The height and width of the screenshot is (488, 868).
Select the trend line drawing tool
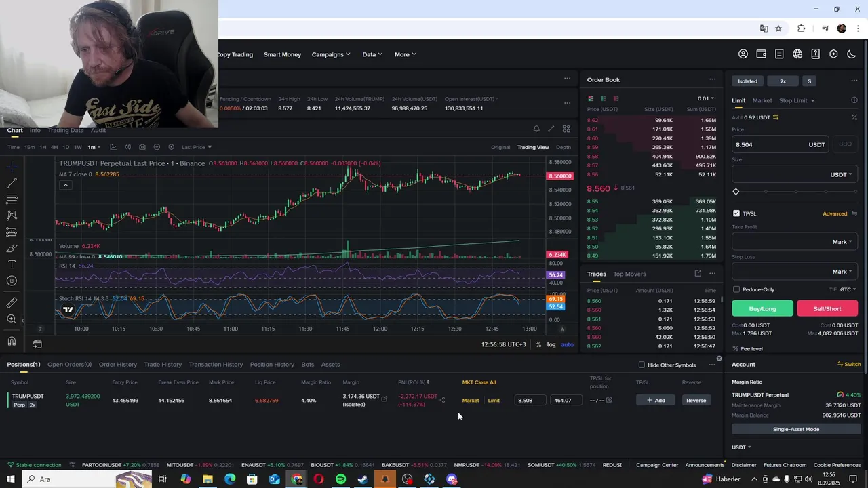pyautogui.click(x=12, y=183)
